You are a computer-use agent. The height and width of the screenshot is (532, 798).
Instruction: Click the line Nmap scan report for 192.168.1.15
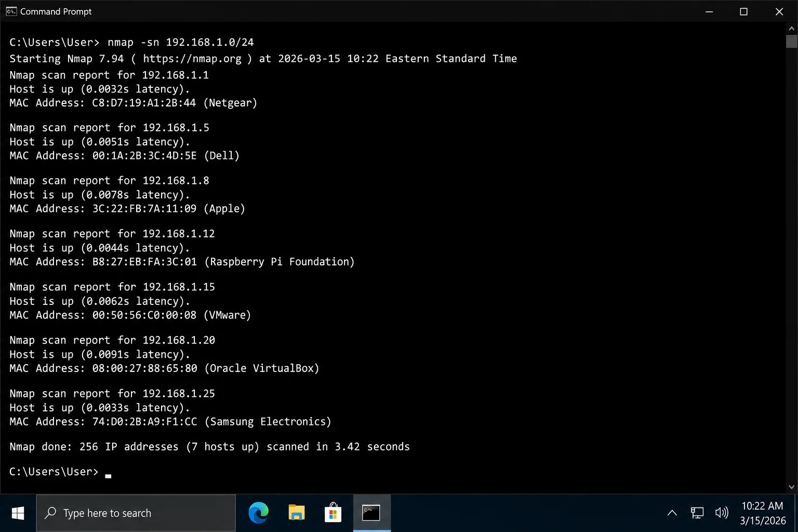112,287
